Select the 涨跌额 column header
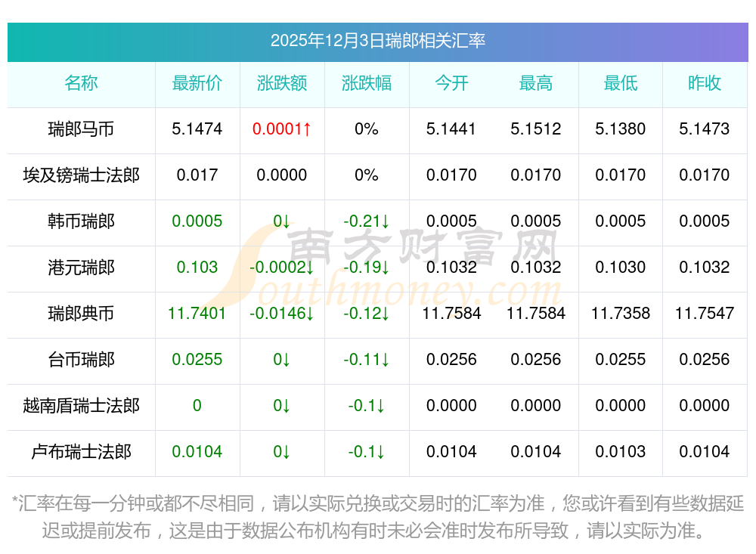This screenshot has width=756, height=554. [281, 83]
